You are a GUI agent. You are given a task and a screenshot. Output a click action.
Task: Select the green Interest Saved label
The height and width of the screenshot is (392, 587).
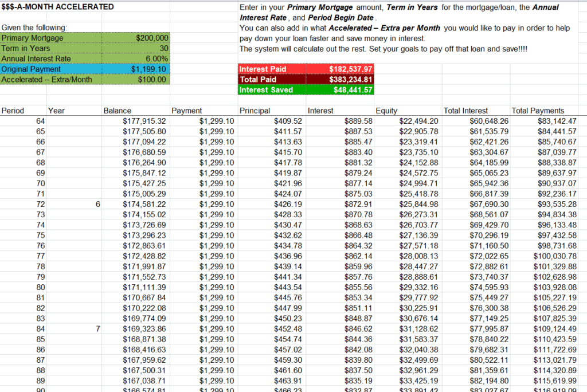click(272, 90)
